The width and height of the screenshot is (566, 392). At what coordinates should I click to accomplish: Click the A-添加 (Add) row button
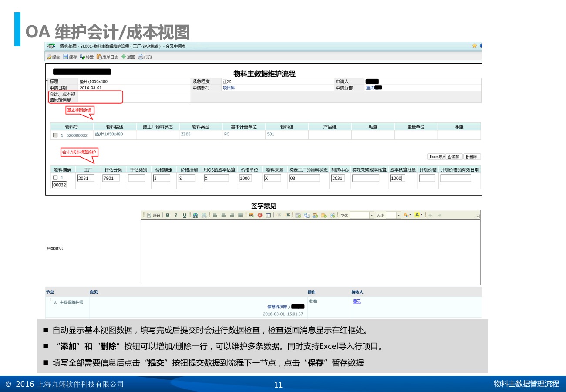pos(454,157)
